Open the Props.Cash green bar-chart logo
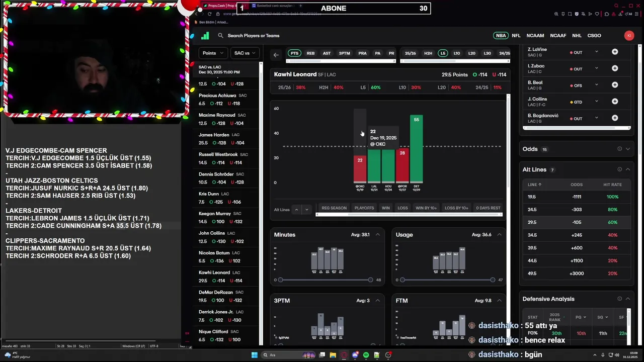The width and height of the screenshot is (644, 362). [x=205, y=36]
